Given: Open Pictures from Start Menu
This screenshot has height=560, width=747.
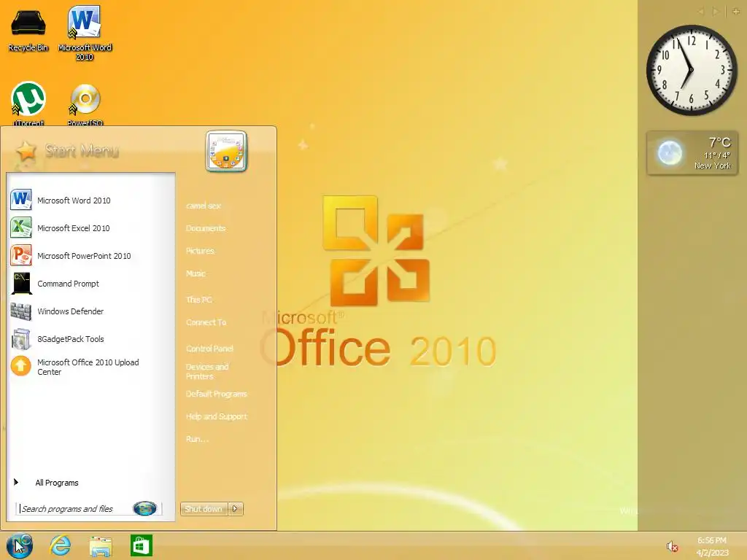Looking at the screenshot, I should [200, 251].
